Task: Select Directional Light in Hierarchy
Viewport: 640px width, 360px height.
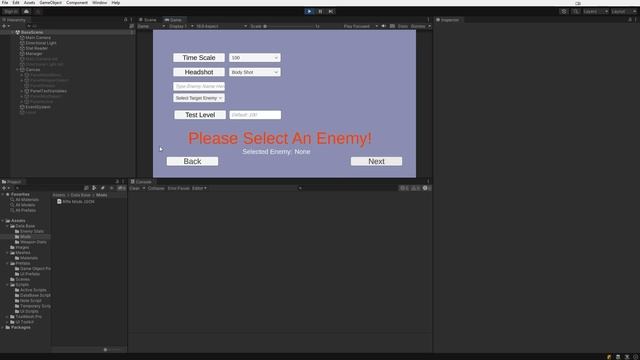Action: pyautogui.click(x=41, y=43)
